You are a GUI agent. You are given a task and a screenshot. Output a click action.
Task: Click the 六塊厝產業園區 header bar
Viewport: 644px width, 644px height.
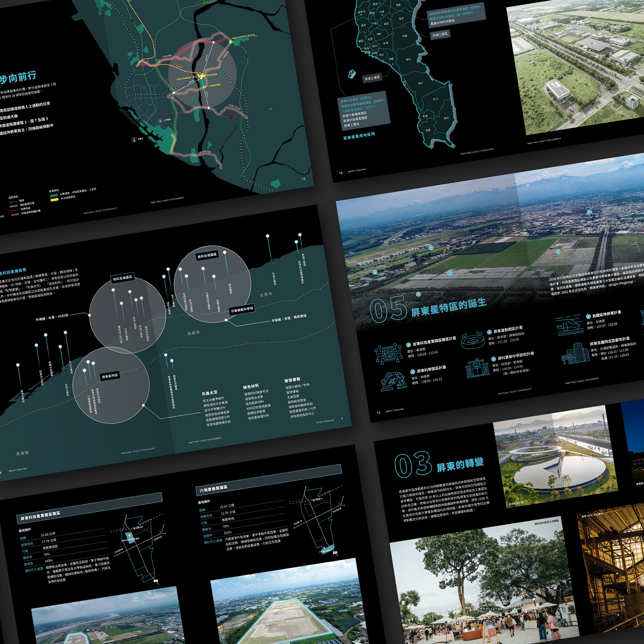pos(268,480)
